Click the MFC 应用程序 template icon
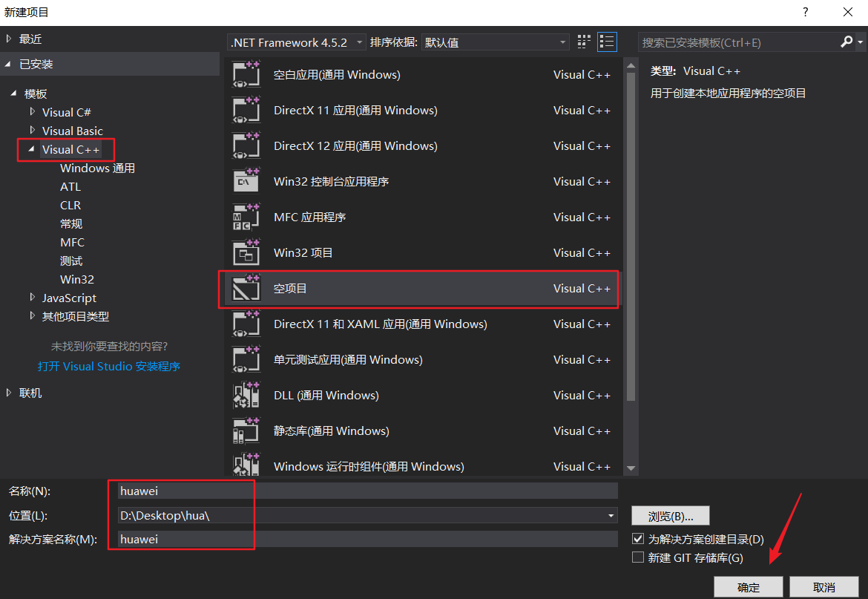Image resolution: width=868 pixels, height=599 pixels. [246, 217]
